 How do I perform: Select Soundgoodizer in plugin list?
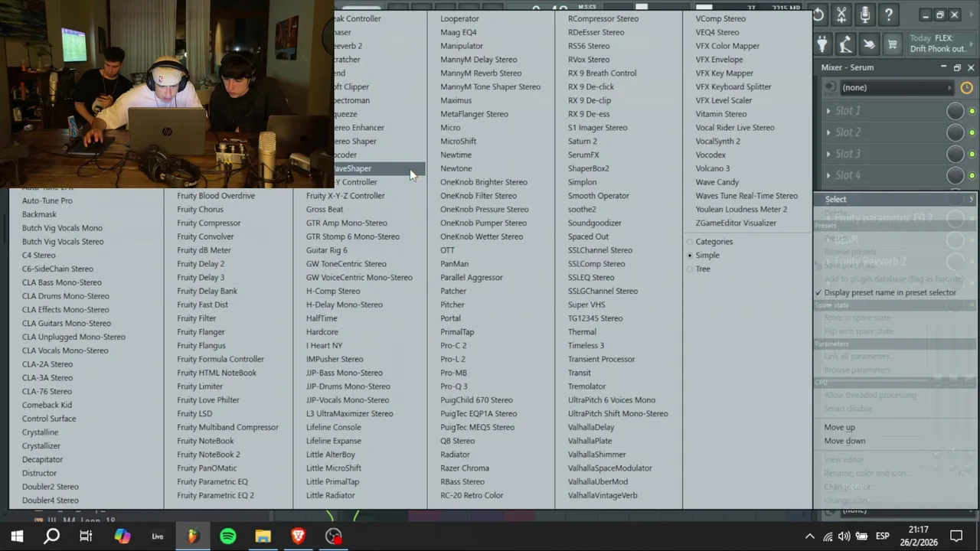tap(594, 223)
